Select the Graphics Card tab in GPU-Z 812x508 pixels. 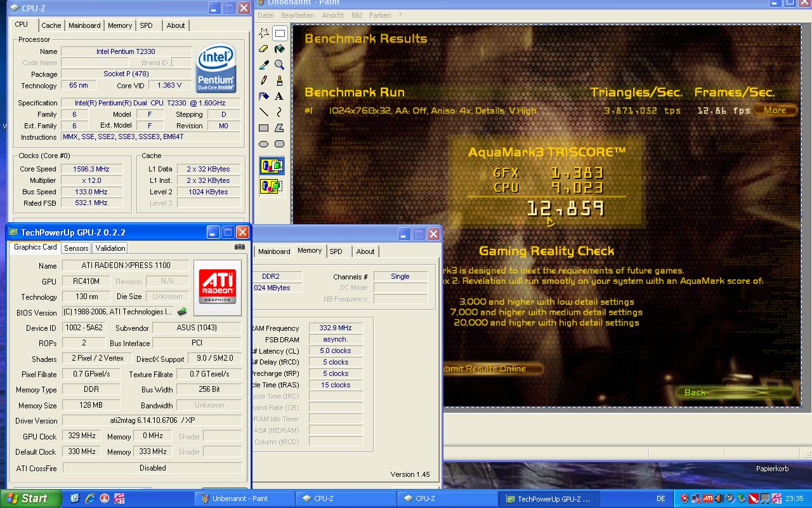(36, 247)
